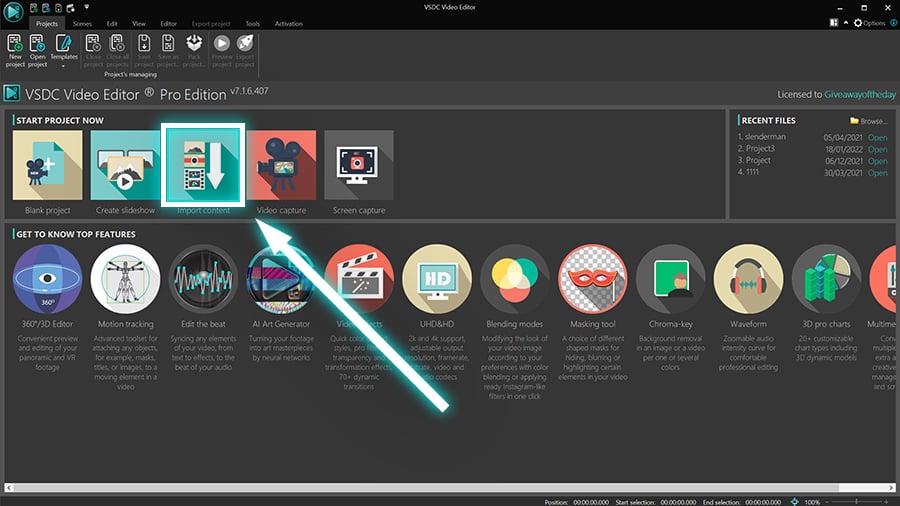Image resolution: width=900 pixels, height=506 pixels.
Task: Click the Blending modes feature icon
Action: (x=515, y=279)
